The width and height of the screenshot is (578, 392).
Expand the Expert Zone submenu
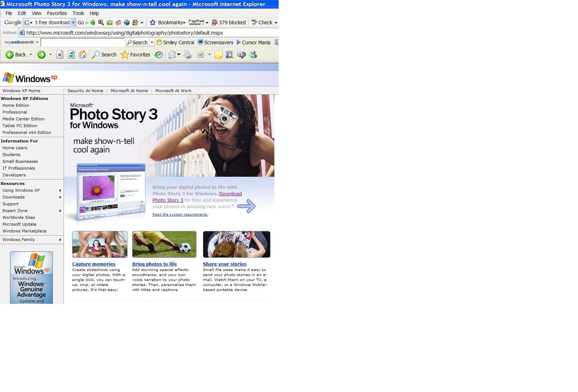[x=60, y=211]
